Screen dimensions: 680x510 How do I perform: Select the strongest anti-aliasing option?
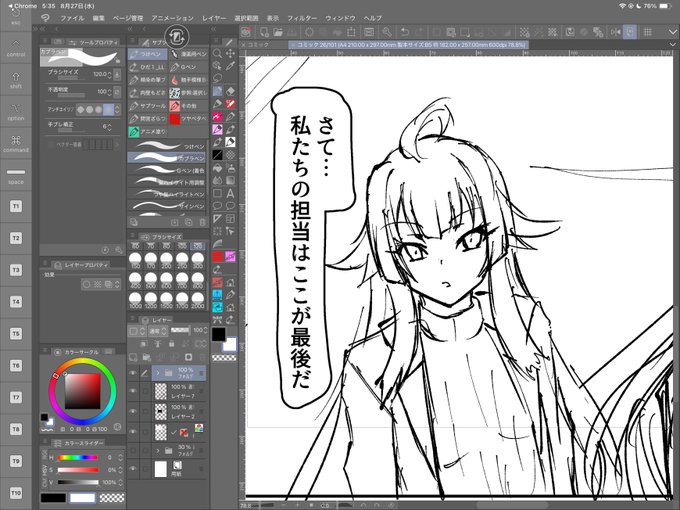click(108, 110)
